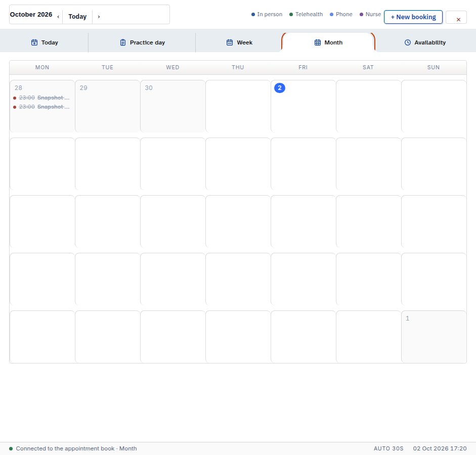Screen dimensions: 476x455
Task: Click the FRI column header
Action: point(303,67)
